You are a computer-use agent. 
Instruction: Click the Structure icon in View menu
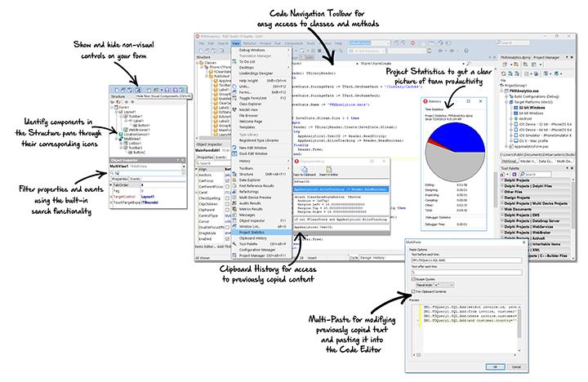click(234, 175)
